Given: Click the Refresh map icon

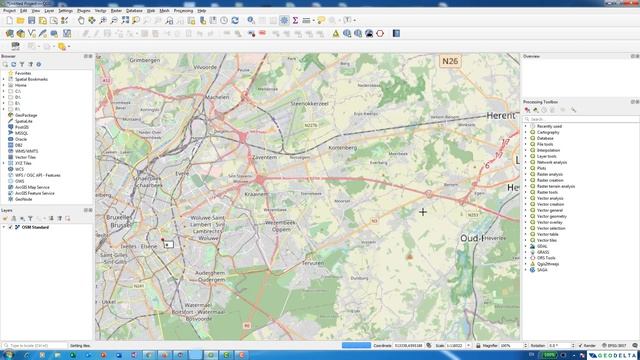Looking at the screenshot, I should coord(235,20).
